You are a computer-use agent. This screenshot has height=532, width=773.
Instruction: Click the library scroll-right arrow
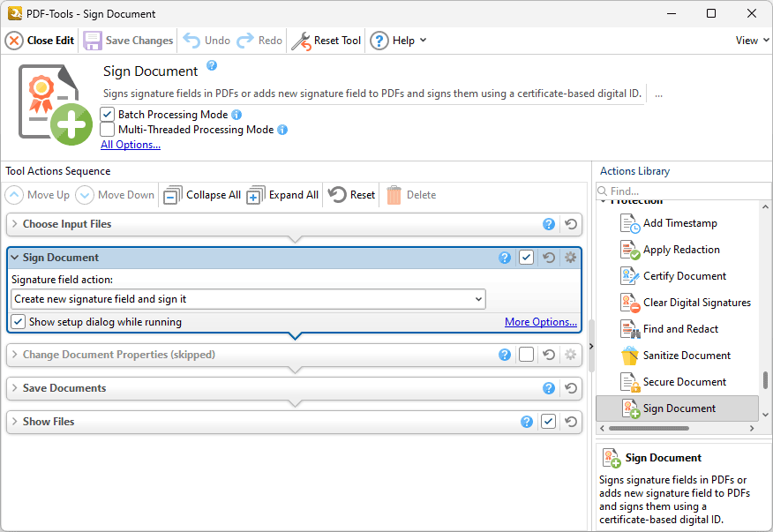(752, 429)
